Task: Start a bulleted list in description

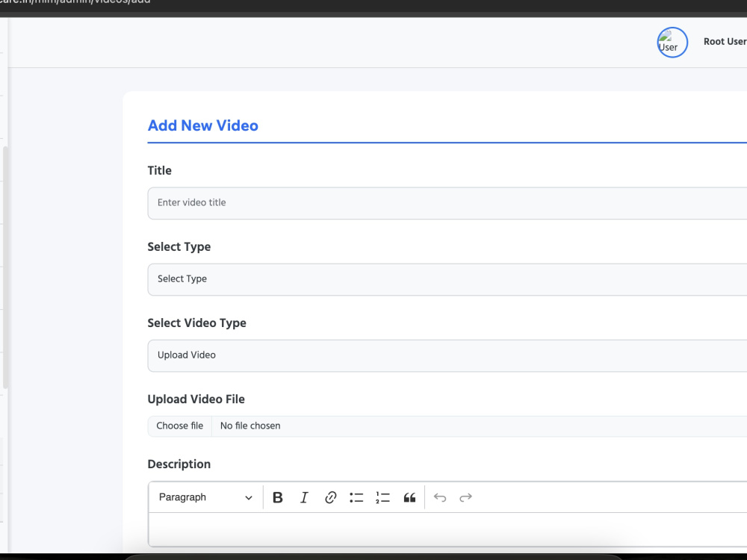Action: (x=356, y=497)
